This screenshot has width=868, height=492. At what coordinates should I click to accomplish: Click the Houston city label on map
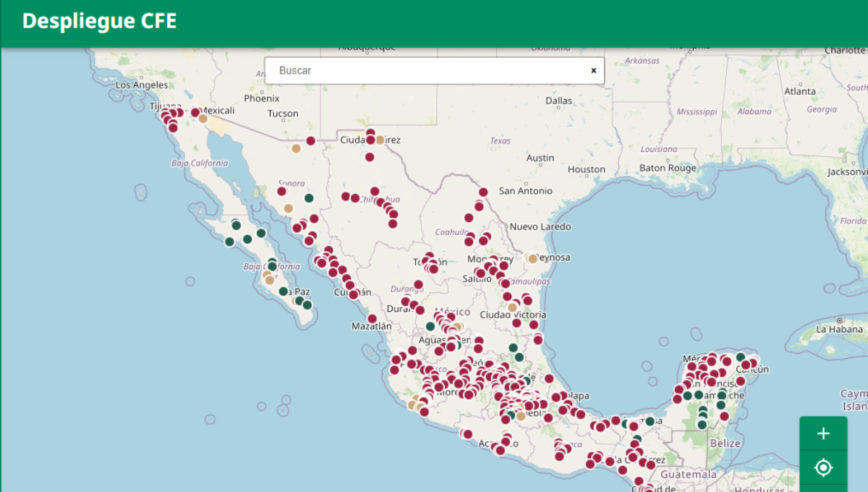click(x=586, y=169)
